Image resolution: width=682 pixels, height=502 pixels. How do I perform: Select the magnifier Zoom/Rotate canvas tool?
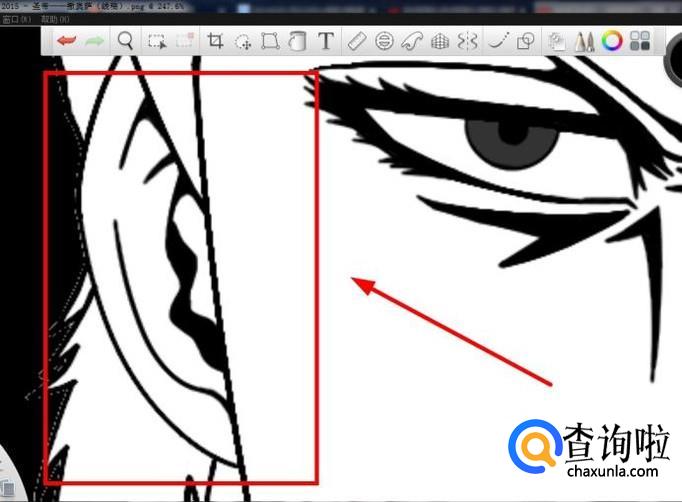pos(125,41)
